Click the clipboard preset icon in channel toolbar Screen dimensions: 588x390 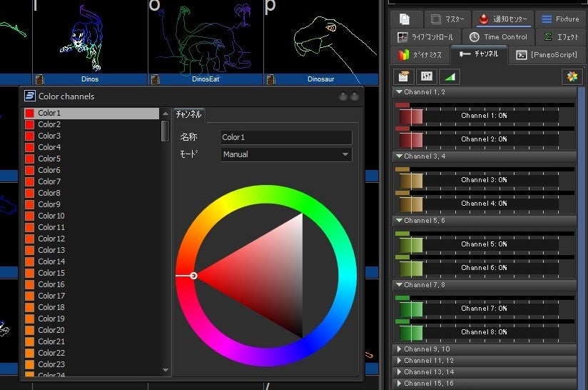click(x=404, y=77)
